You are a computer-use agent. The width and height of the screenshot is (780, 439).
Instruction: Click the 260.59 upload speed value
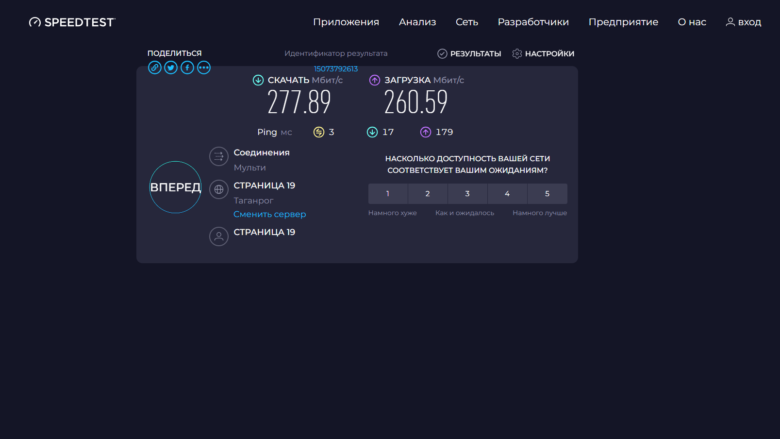(416, 102)
